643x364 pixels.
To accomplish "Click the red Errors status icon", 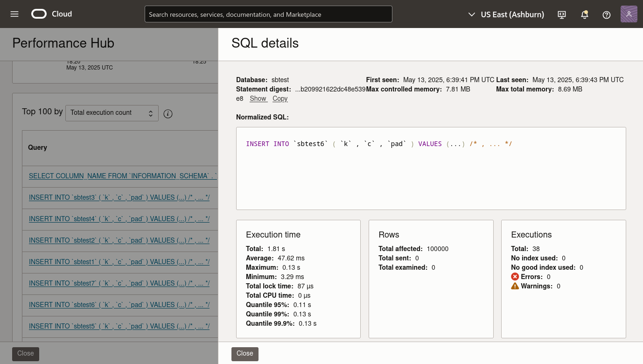I will pyautogui.click(x=515, y=276).
